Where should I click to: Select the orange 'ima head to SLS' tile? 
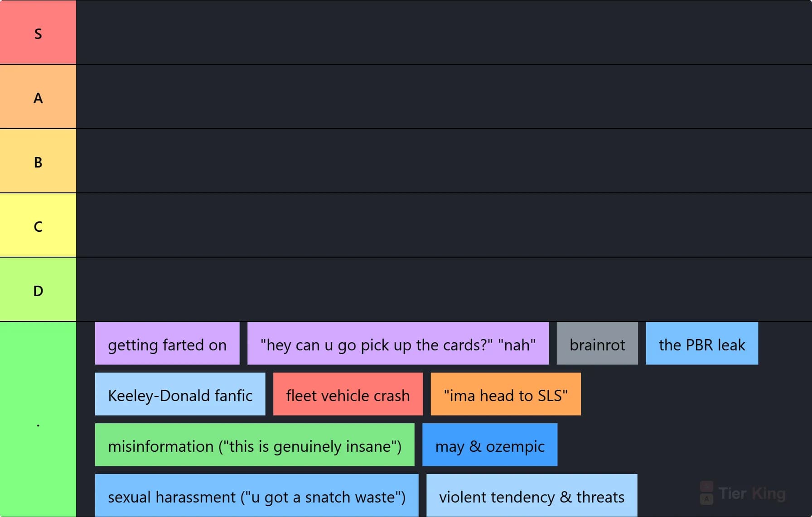tap(506, 394)
